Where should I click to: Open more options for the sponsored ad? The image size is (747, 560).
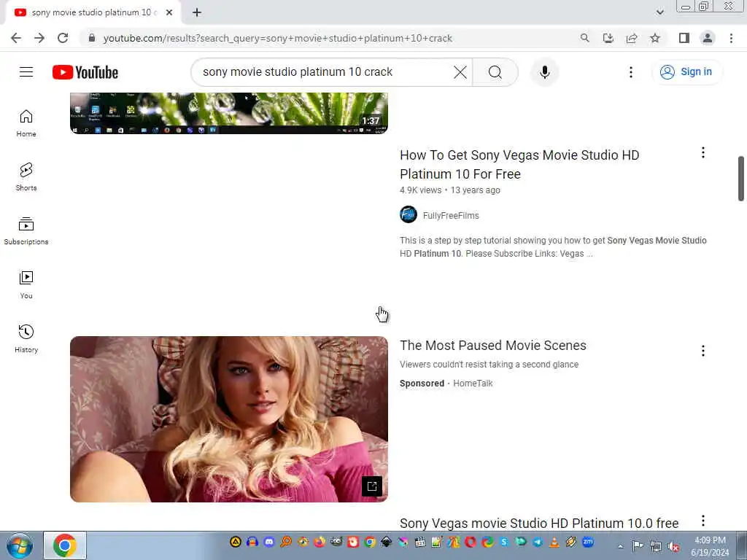point(703,351)
